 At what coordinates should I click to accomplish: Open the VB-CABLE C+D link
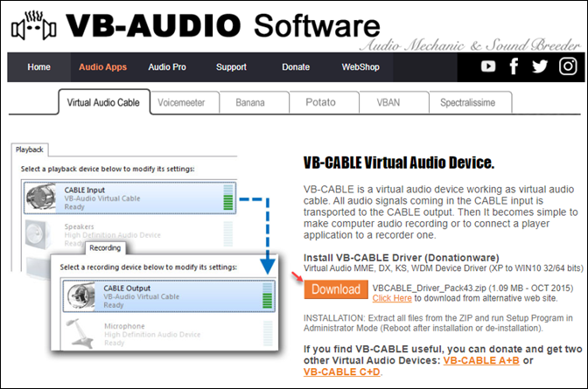coord(341,372)
